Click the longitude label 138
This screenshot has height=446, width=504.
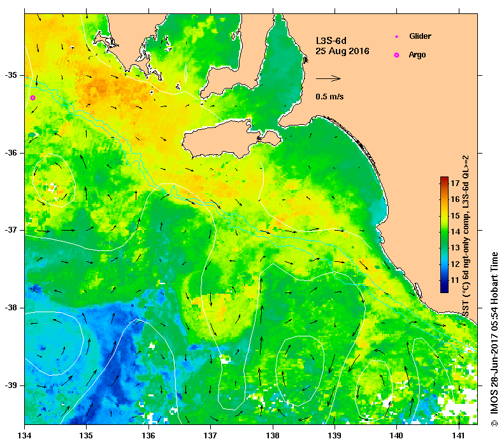273,435
